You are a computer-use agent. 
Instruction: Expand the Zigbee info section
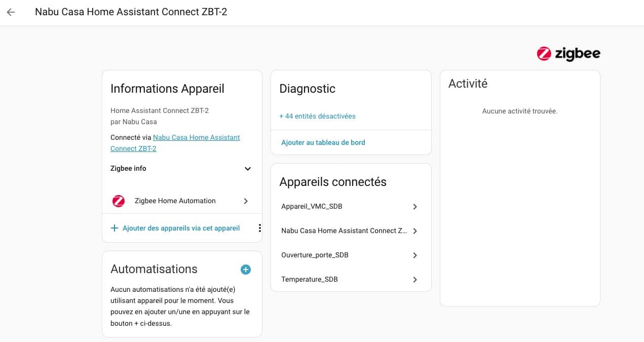(x=247, y=169)
